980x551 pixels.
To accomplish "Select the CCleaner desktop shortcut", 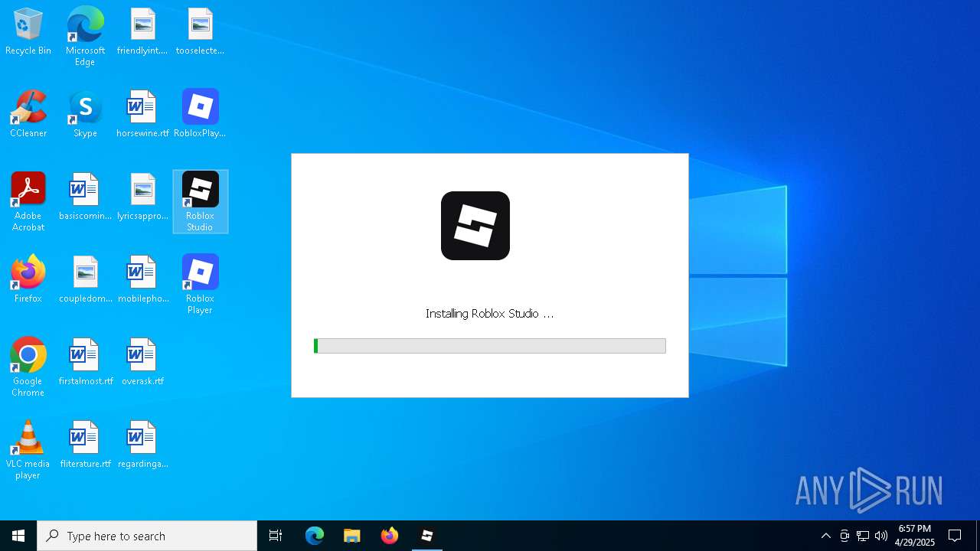I will pos(28,114).
